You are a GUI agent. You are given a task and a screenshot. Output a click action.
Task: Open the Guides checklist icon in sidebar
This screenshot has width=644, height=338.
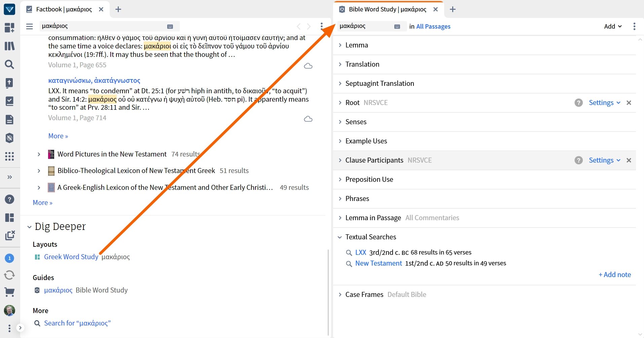point(9,101)
